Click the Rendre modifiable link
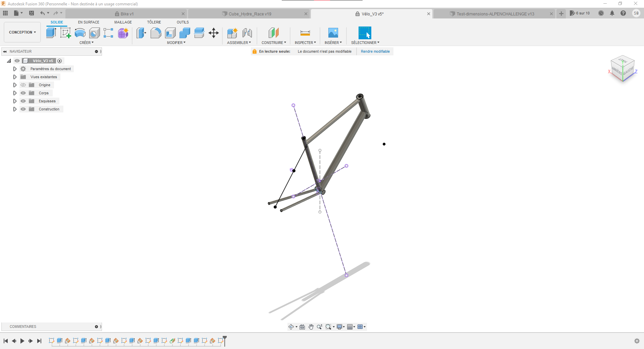Screen dimensions: 644x349 point(375,51)
